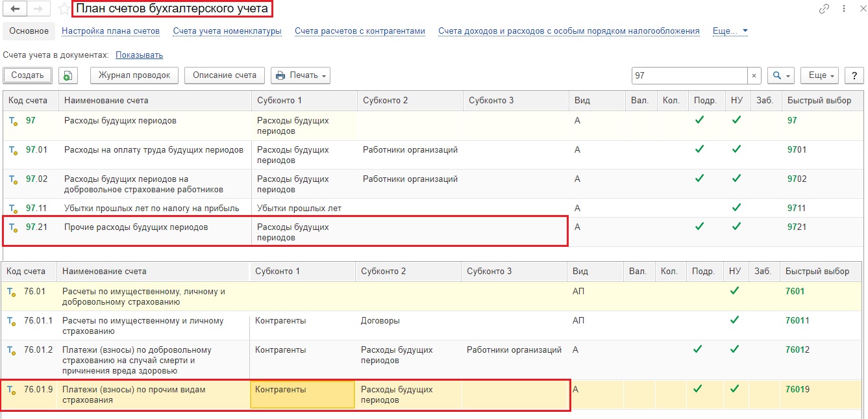Select Контрагенты cell in row 76.01.9
Viewport: 868px width, 419px height.
[303, 394]
